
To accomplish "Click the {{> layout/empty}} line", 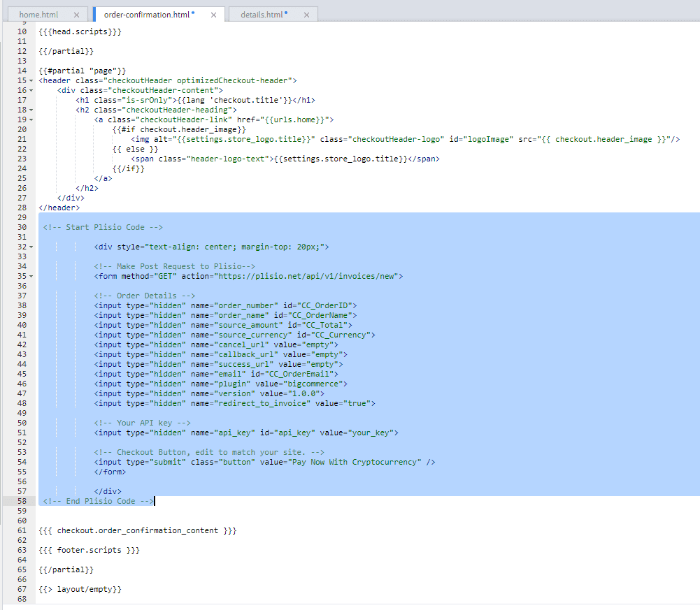I will click(80, 590).
